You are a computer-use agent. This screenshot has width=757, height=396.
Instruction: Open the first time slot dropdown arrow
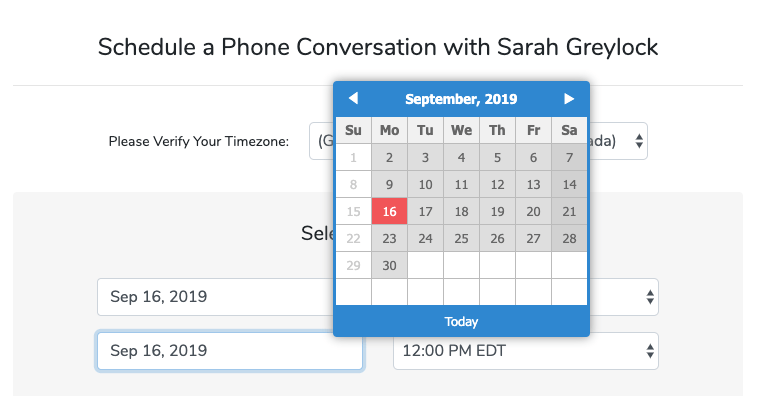coord(650,297)
